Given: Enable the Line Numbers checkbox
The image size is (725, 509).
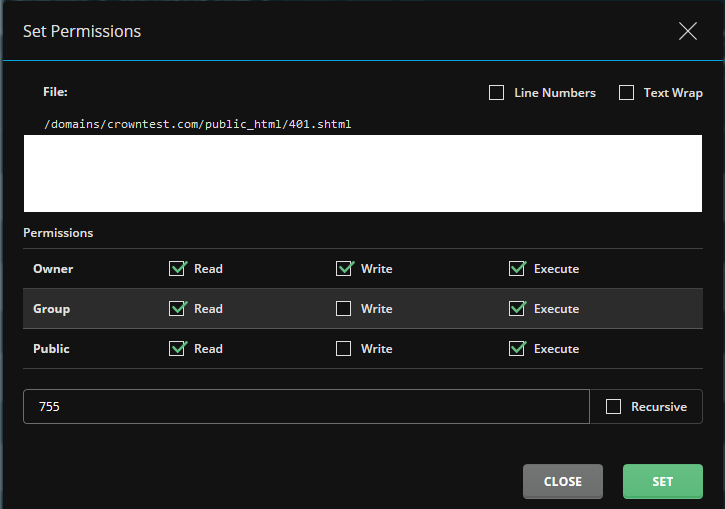Looking at the screenshot, I should pos(497,92).
